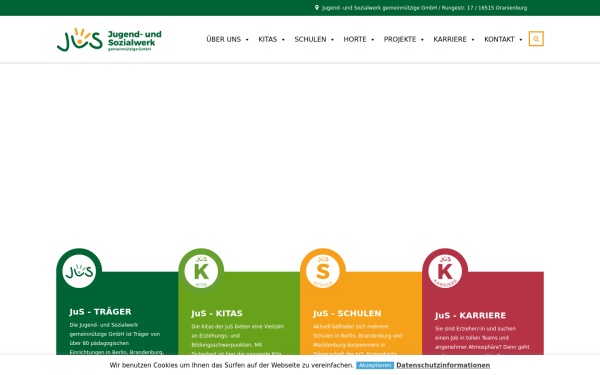This screenshot has width=600, height=375.
Task: Click the location pin icon in the top bar
Action: pos(317,8)
